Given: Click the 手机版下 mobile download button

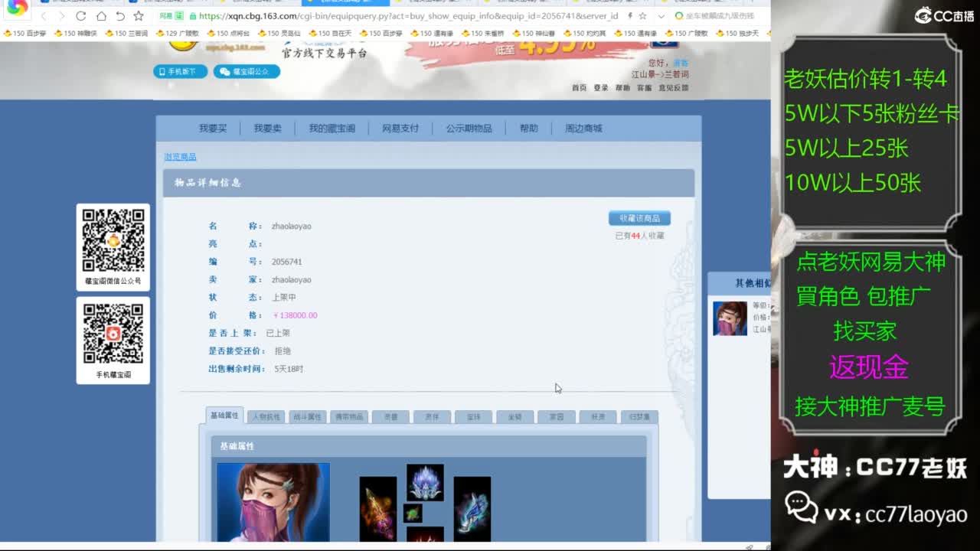Looking at the screenshot, I should tap(181, 71).
